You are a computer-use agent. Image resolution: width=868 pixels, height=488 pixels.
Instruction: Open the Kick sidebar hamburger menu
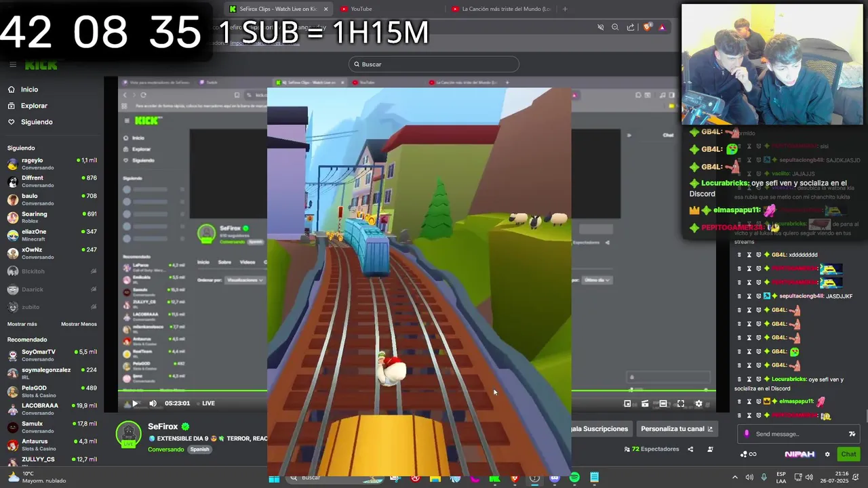pos(12,64)
